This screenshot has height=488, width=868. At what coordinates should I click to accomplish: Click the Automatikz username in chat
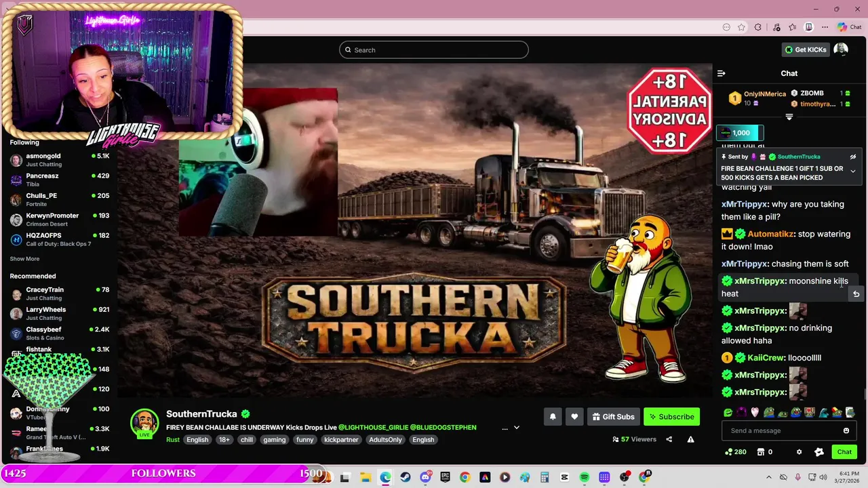pyautogui.click(x=770, y=234)
